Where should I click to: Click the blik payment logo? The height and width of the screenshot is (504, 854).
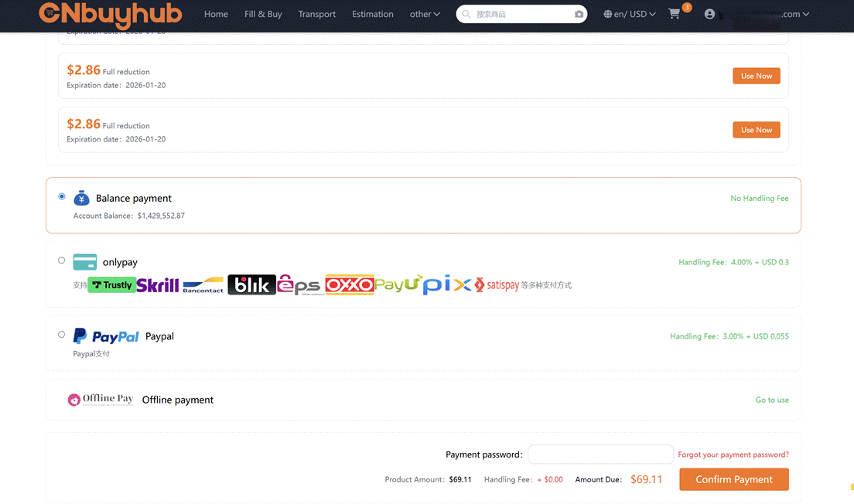coord(251,285)
